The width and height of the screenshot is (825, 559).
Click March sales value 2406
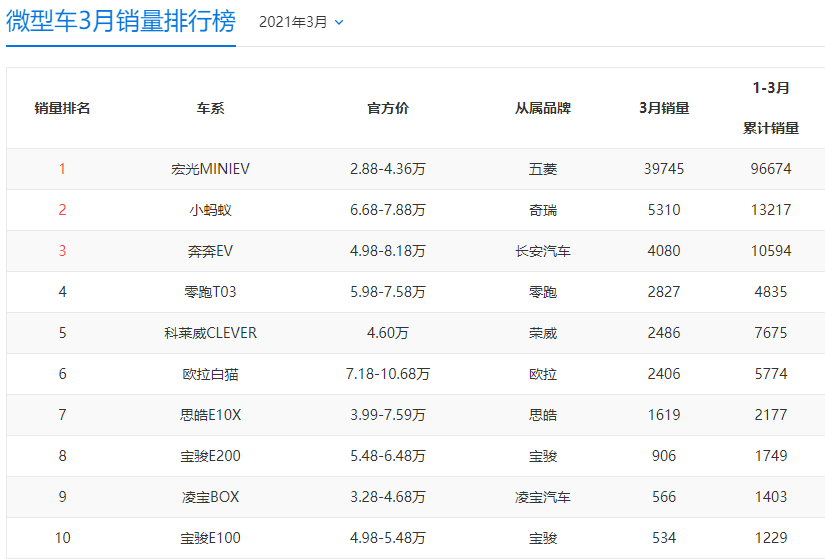pyautogui.click(x=664, y=374)
